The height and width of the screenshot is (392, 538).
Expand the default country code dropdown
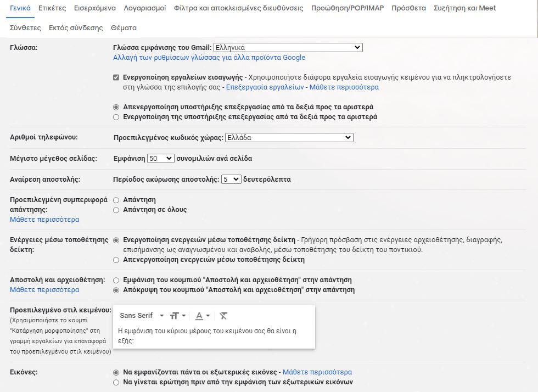pos(289,138)
